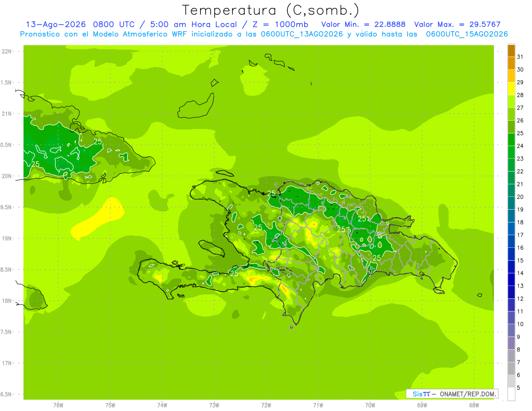Click the 20N latitude axis label

coord(7,176)
